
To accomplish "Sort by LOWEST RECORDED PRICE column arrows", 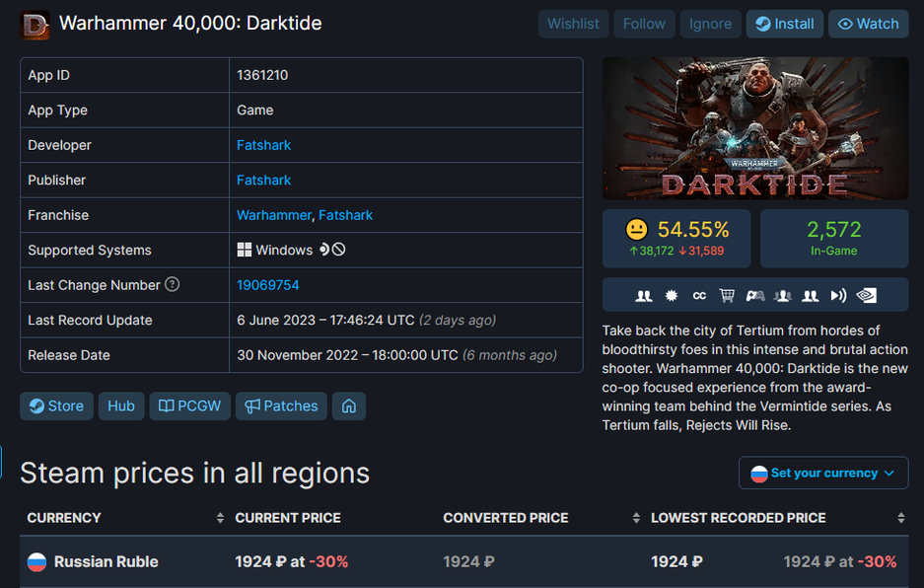I will pos(900,518).
